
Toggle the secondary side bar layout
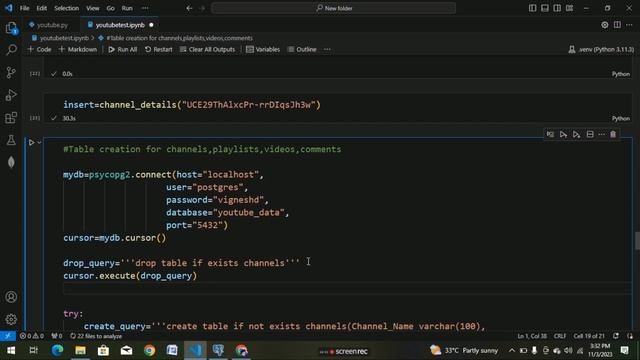557,8
